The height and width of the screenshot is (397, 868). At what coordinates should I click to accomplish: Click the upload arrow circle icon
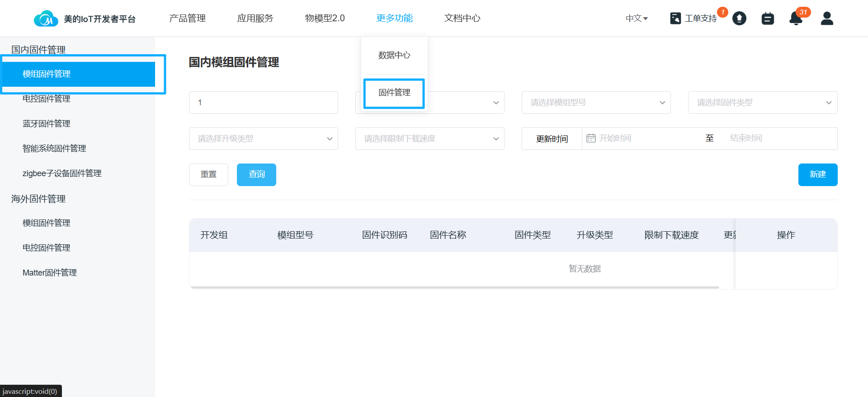click(x=739, y=19)
